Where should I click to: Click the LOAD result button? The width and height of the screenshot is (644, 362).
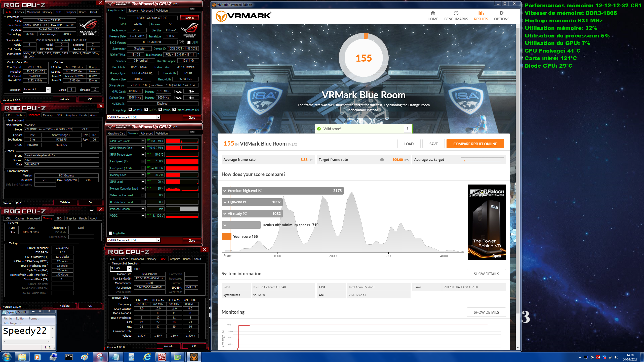coord(409,144)
